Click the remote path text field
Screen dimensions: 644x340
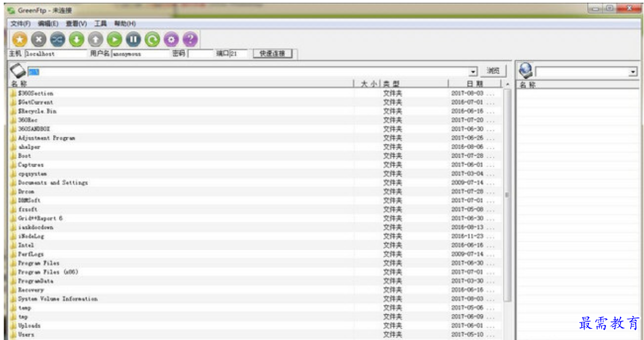pos(583,72)
